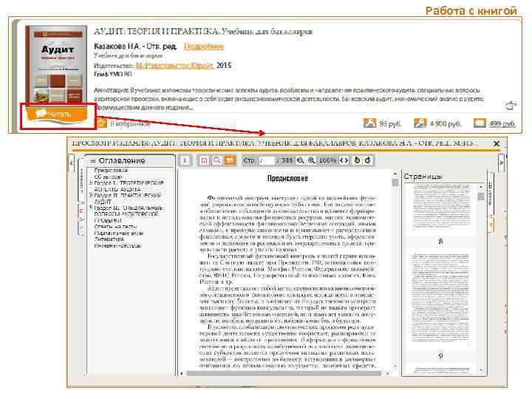Open Предисловие in the table of contents
Viewport: 532px width, 399px height.
tap(111, 171)
